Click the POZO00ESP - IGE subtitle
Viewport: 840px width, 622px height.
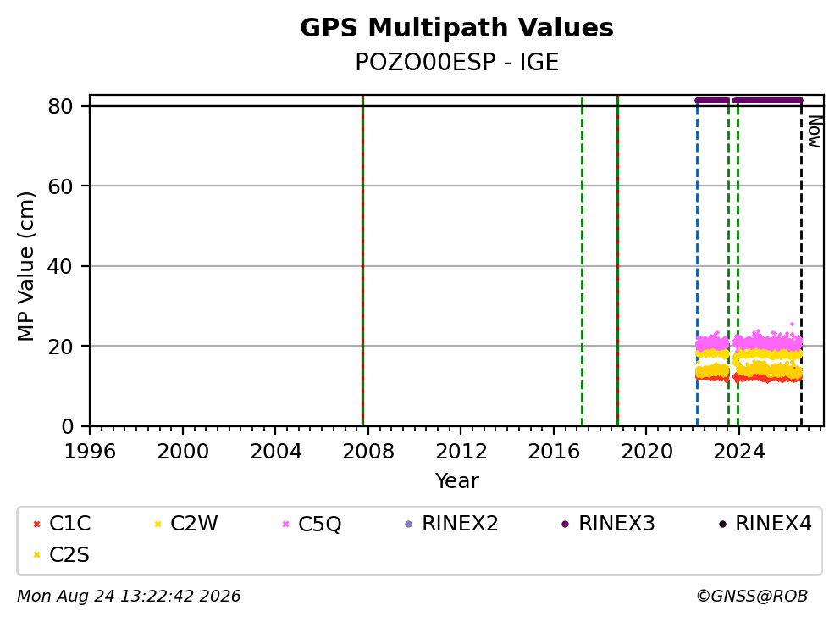(x=457, y=62)
